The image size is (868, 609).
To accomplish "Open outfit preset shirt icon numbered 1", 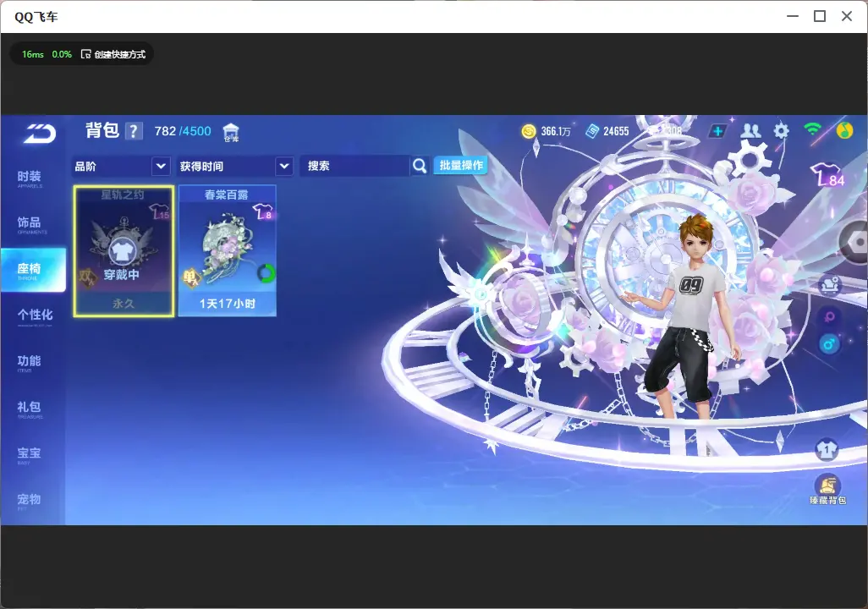I will pos(827,449).
